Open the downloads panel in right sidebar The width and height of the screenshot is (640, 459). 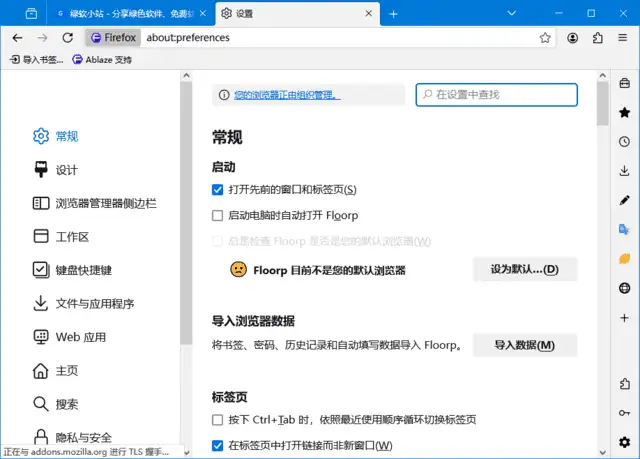pos(625,170)
